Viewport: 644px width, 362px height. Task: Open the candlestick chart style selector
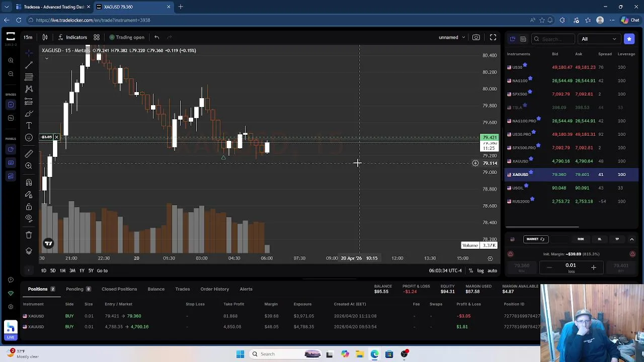tap(45, 37)
